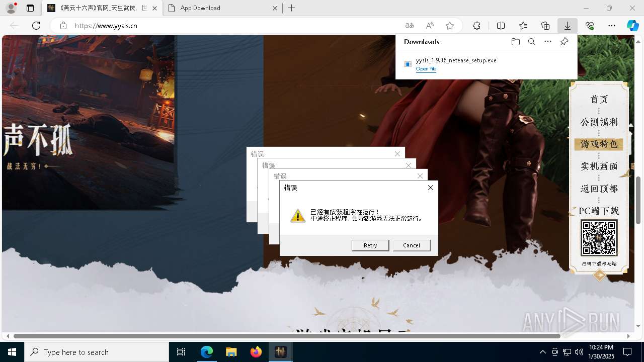Open the browser profile icon
The width and height of the screenshot is (644, 362).
11,8
